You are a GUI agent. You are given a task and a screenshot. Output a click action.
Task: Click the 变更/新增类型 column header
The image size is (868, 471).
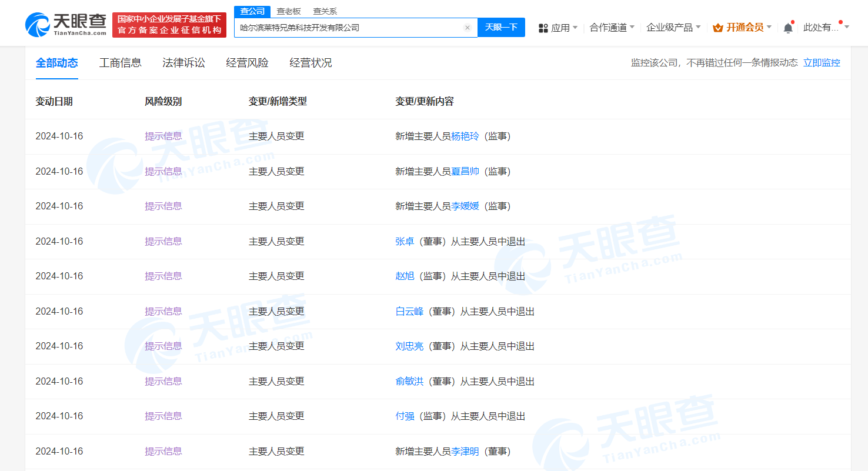coord(278,102)
